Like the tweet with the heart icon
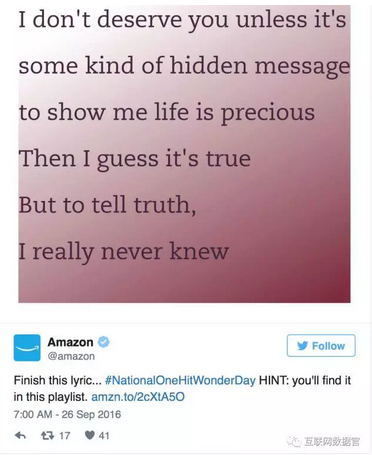Screen dimensions: 372x455 (90, 435)
